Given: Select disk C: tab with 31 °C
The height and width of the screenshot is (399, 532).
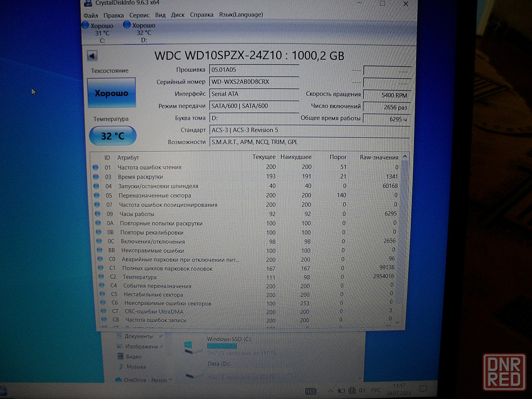Looking at the screenshot, I should [x=99, y=33].
